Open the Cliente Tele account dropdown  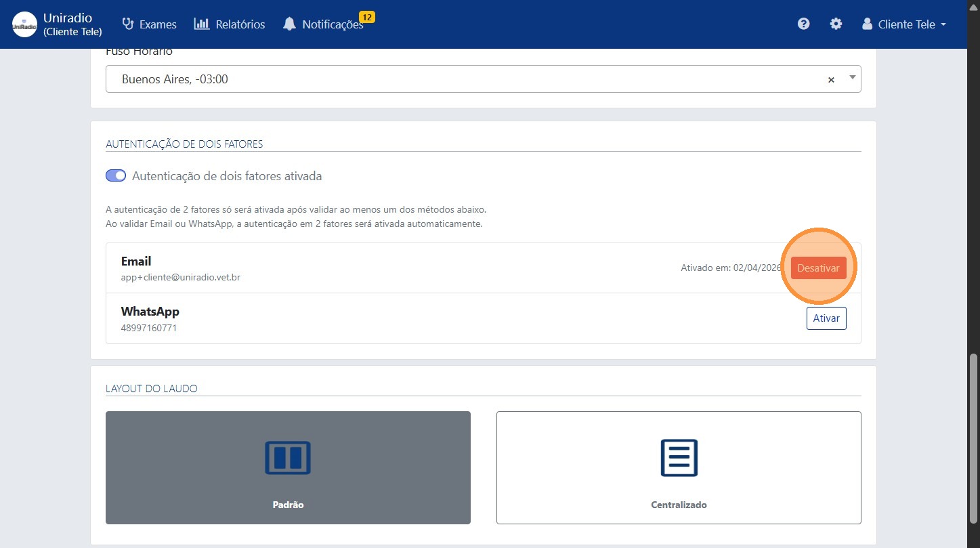pos(904,24)
